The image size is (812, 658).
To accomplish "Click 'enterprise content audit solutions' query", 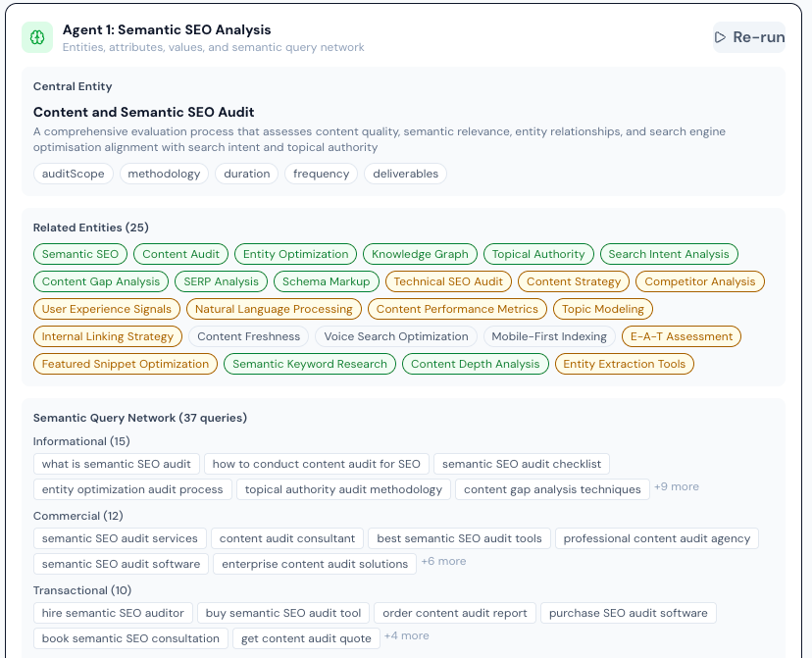I will 315,564.
